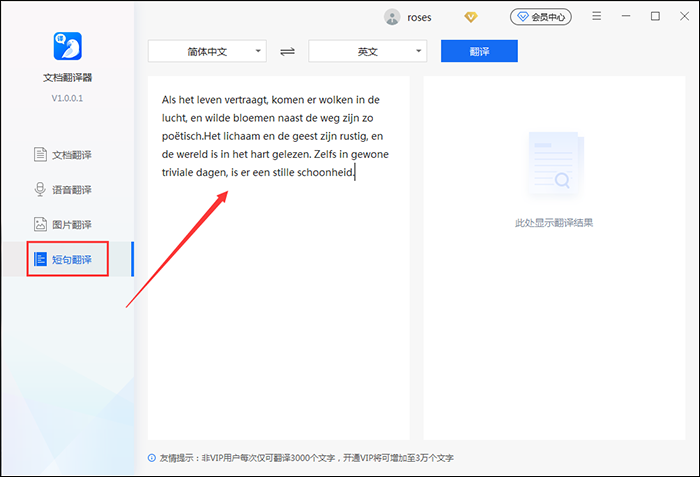Click the microphone icon beside 语音翻译

pos(40,189)
